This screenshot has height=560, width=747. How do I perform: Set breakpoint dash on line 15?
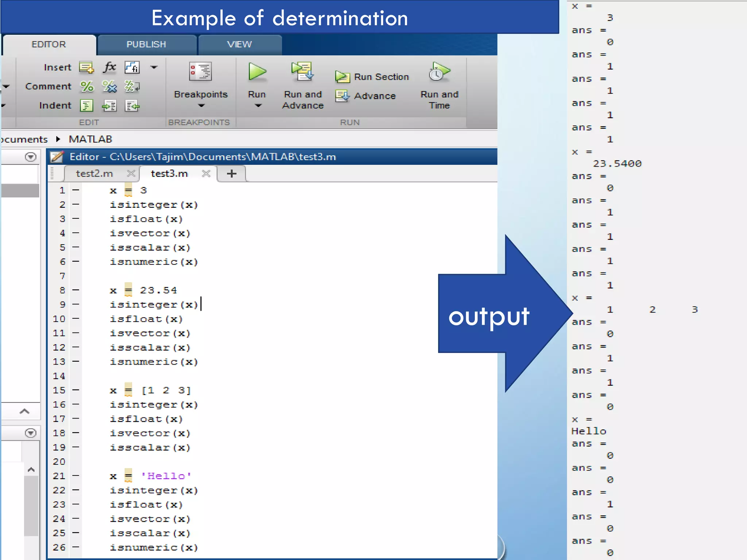pos(76,390)
